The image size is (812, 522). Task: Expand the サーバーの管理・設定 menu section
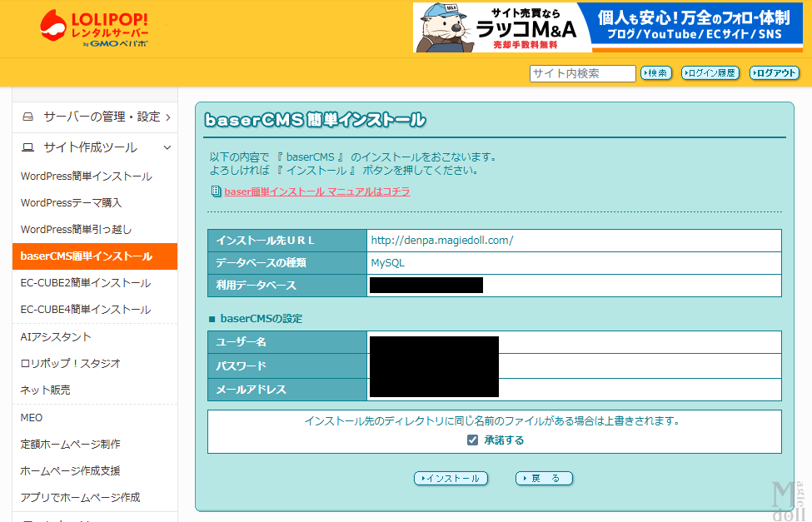coord(95,117)
